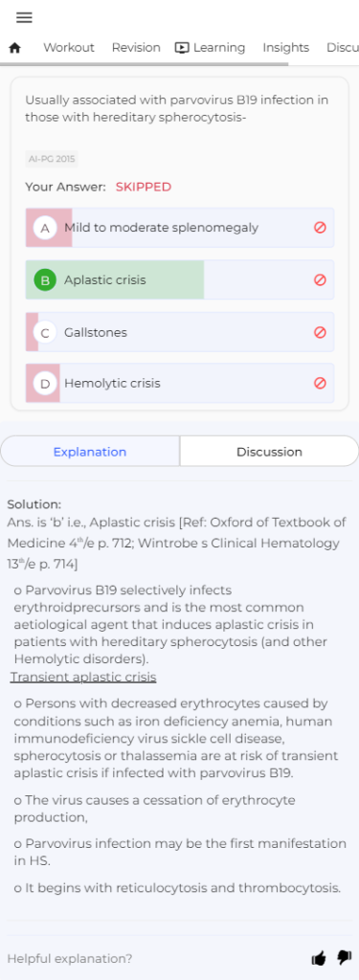The height and width of the screenshot is (980, 359).
Task: Open the partially visible Discussion nav tab
Action: click(343, 48)
